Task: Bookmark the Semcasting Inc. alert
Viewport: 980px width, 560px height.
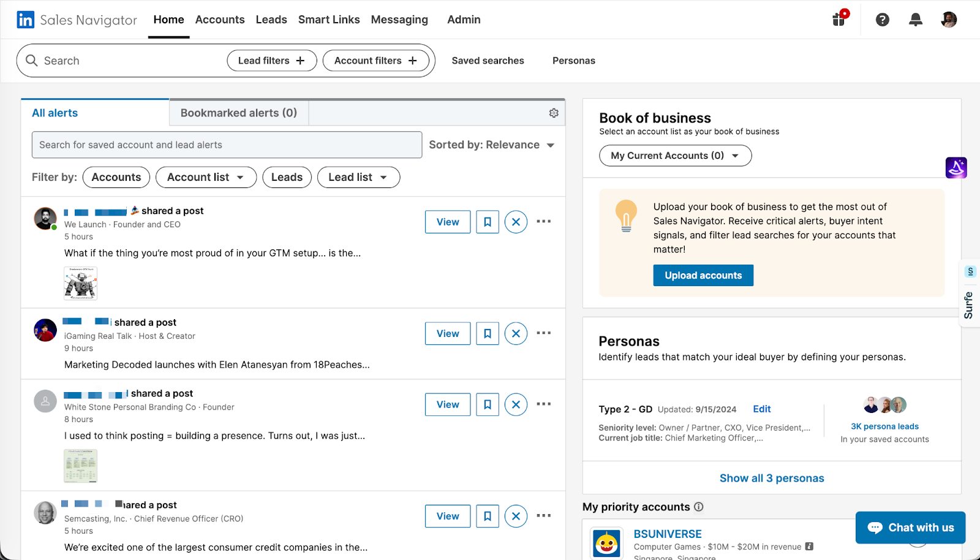Action: 488,516
